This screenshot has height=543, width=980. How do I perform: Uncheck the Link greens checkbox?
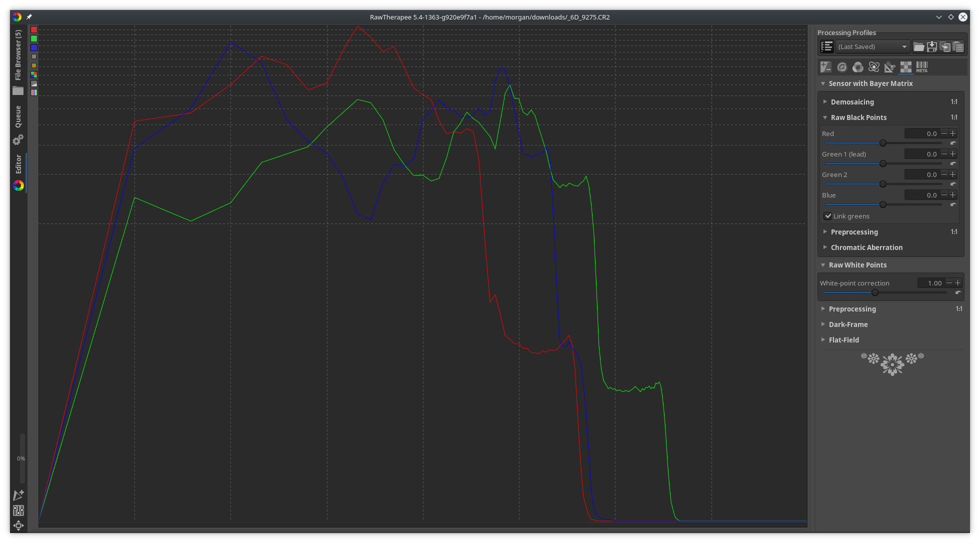(x=828, y=216)
